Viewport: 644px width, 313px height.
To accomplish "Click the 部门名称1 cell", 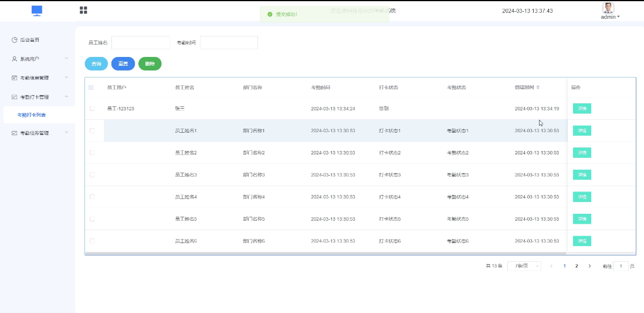I will point(254,130).
